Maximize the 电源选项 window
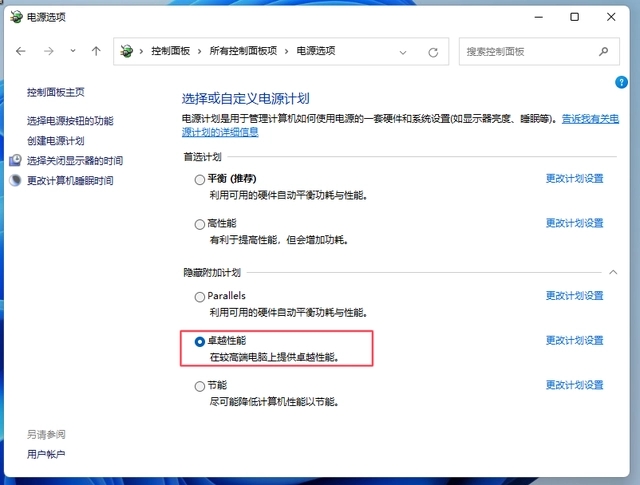The width and height of the screenshot is (640, 485). click(x=574, y=17)
